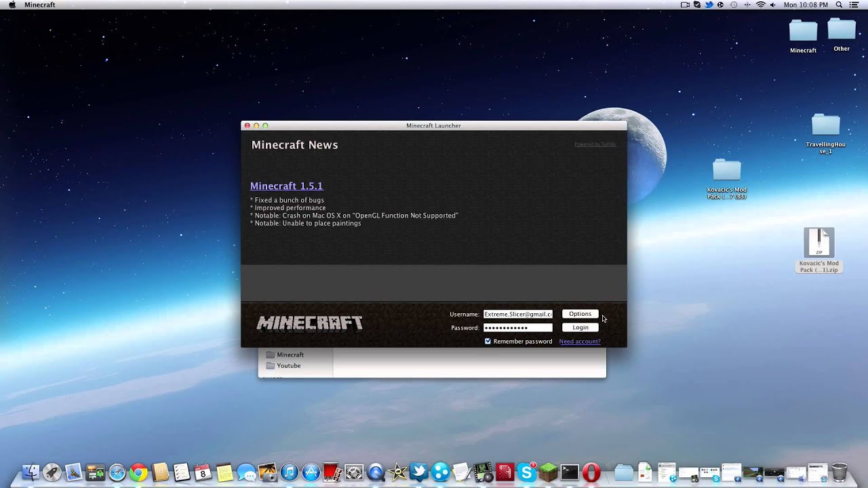Open the yellow Notes icon in the dock
The height and width of the screenshot is (488, 868).
(x=224, y=472)
